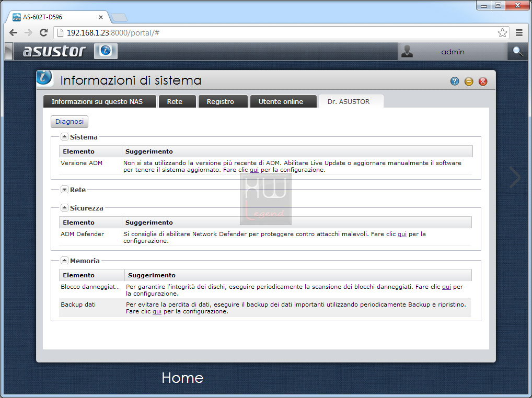This screenshot has height=398, width=532.
Task: Select the Versione ADM row
Action: point(265,166)
